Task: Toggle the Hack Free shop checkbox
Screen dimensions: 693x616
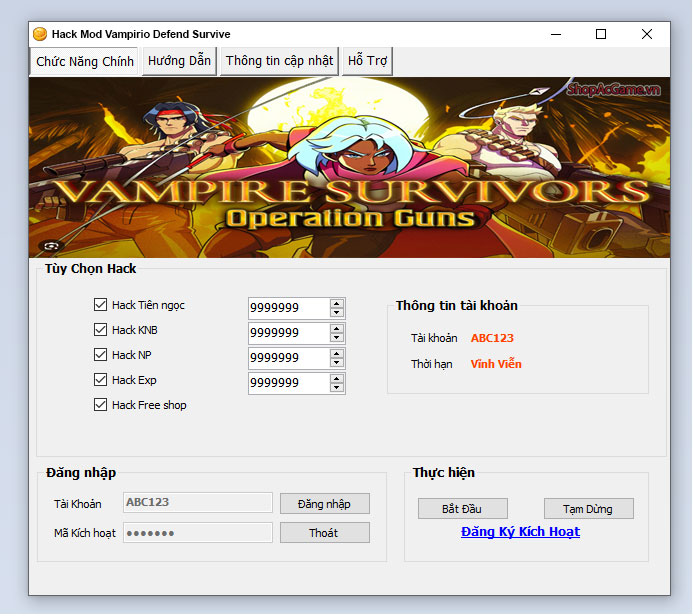Action: pos(100,405)
